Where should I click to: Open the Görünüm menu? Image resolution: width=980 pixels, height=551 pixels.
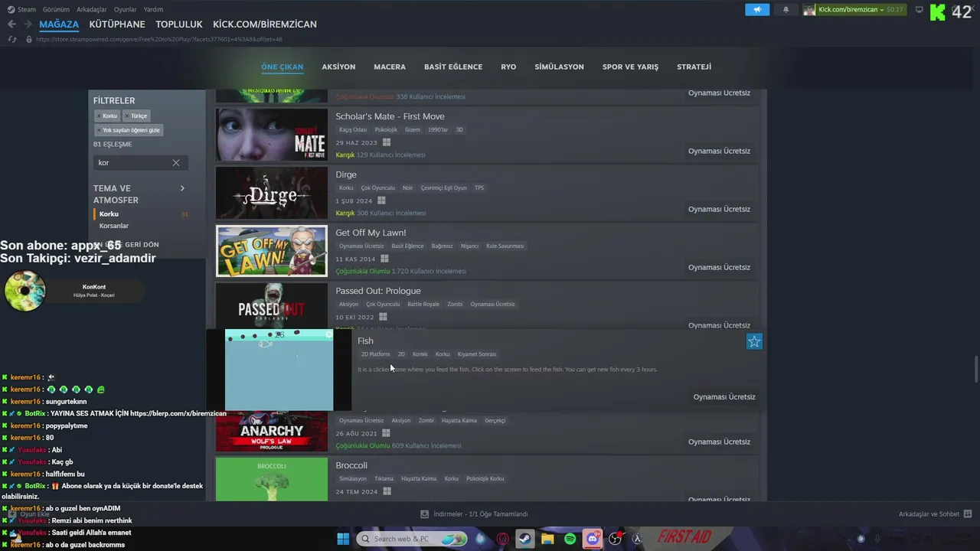[x=57, y=10]
